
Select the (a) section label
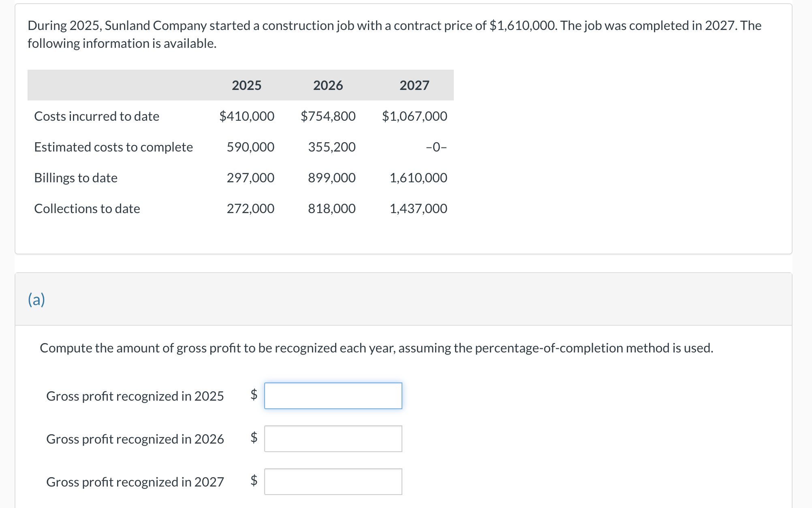(36, 300)
